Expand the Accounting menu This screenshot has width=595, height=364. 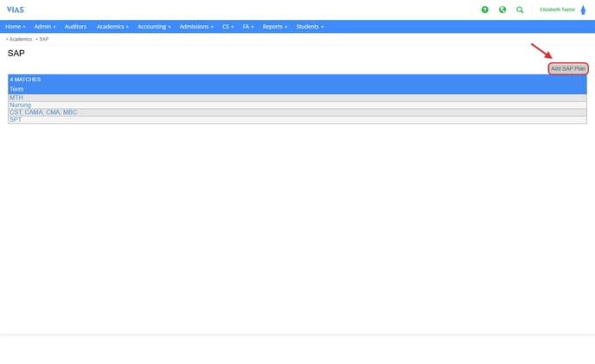tap(154, 27)
